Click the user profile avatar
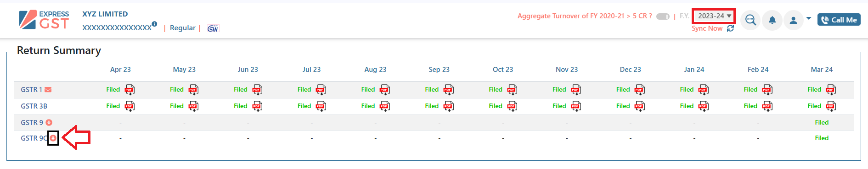This screenshot has width=868, height=169. pos(793,20)
